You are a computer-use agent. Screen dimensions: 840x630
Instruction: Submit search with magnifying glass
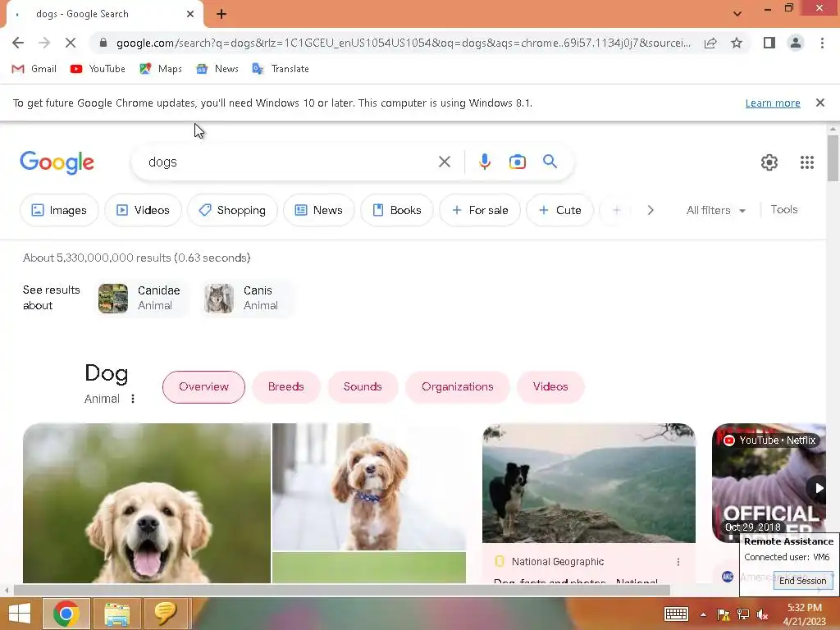(x=550, y=162)
